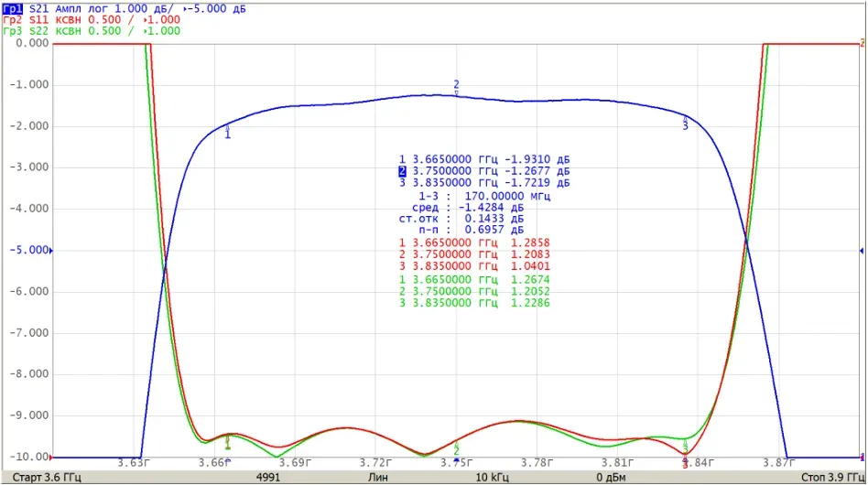Click the -7.000 Y-axis label
The width and height of the screenshot is (868, 485).
coord(29,333)
